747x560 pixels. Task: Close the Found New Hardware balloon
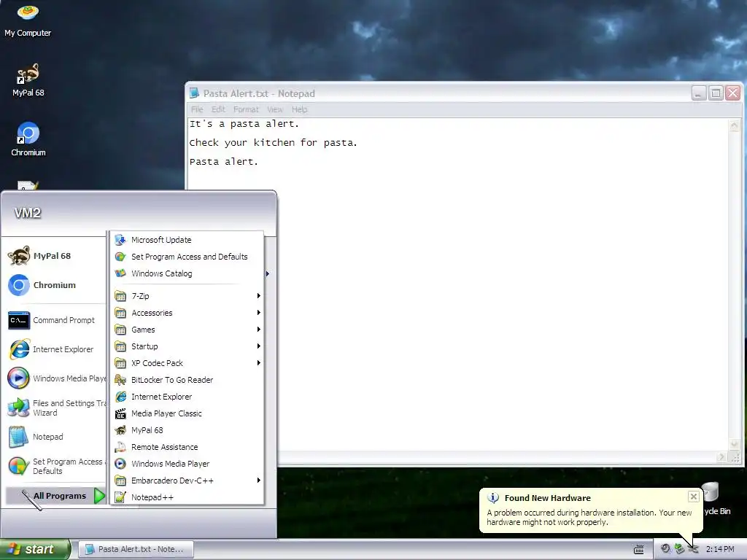693,497
